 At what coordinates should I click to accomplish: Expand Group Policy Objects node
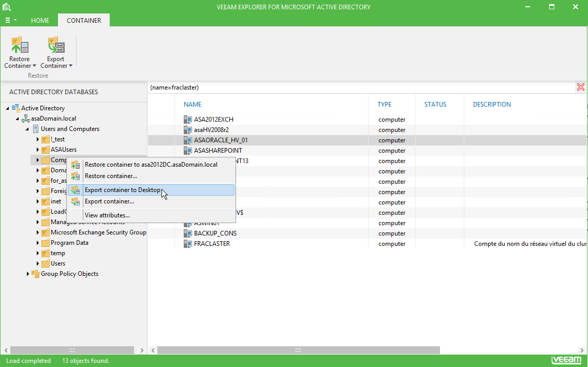coord(28,274)
